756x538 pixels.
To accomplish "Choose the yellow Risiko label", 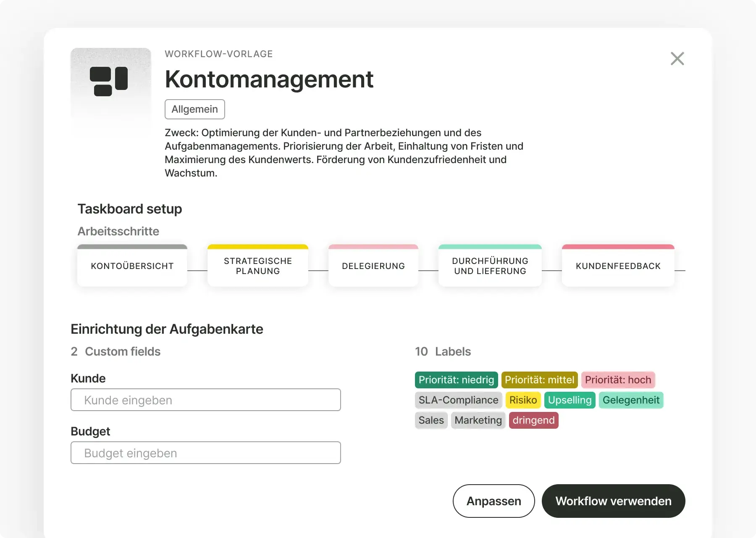I will pyautogui.click(x=523, y=400).
